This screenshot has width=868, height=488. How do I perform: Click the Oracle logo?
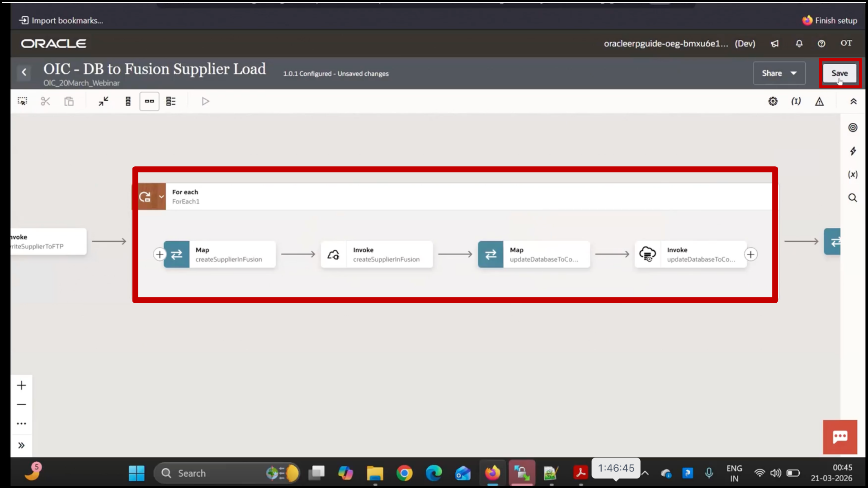pyautogui.click(x=53, y=43)
